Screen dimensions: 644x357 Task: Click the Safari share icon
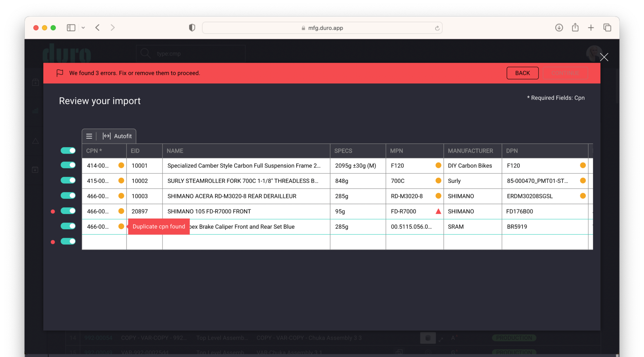pos(575,28)
